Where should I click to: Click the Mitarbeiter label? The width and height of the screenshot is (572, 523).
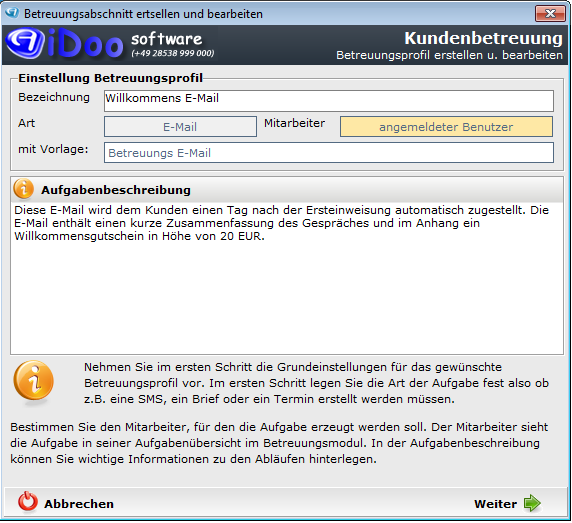[x=294, y=123]
